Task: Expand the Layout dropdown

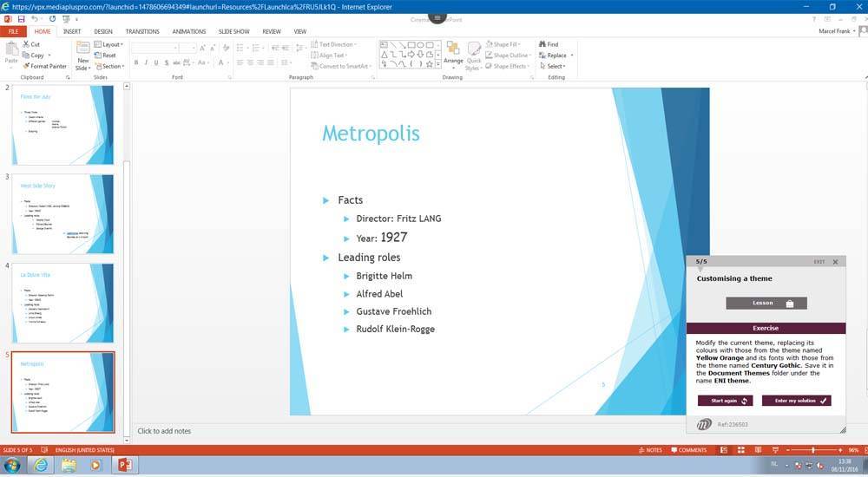Action: [x=108, y=44]
